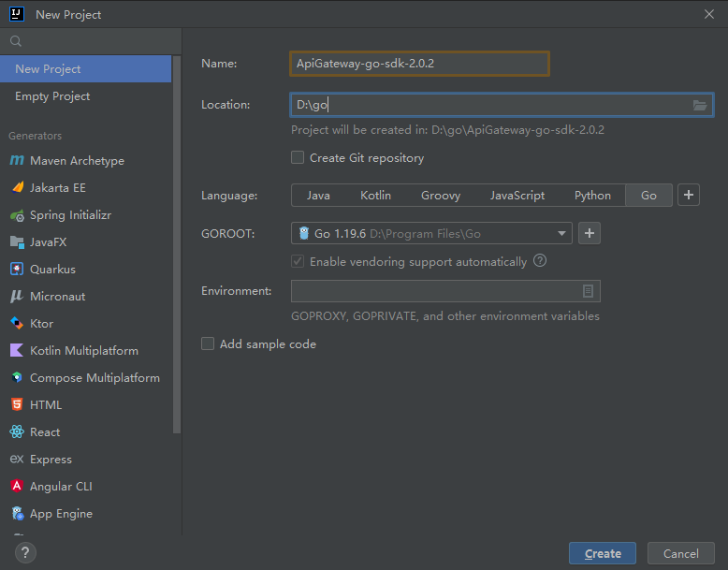Click the help icon beside vendoring support
728x570 pixels.
click(x=540, y=262)
